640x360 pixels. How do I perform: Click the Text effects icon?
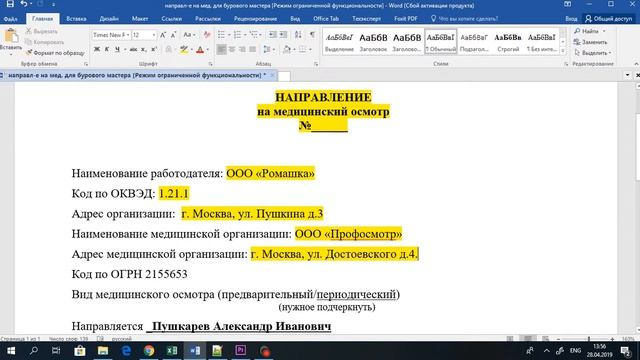[x=169, y=49]
